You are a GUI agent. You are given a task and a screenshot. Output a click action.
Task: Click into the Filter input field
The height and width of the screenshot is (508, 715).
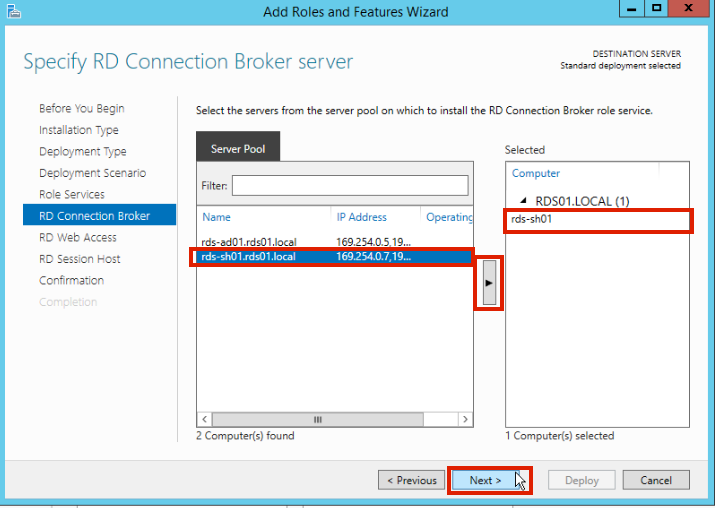[x=350, y=186]
